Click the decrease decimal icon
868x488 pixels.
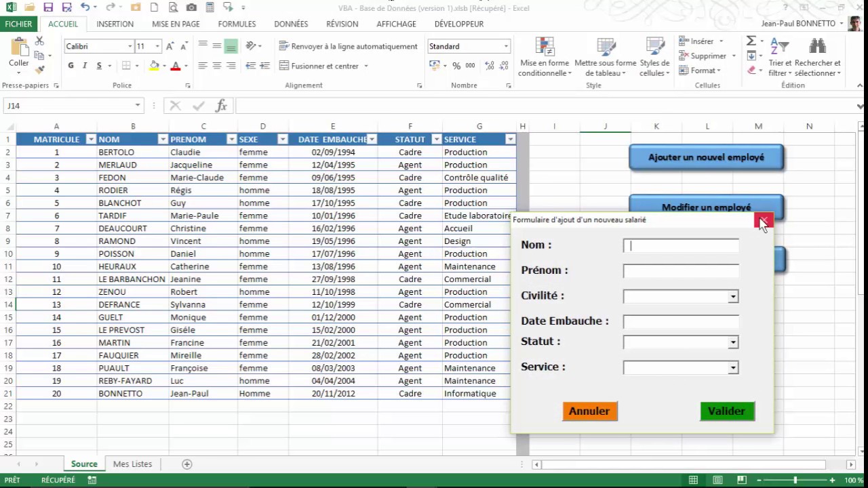click(503, 66)
